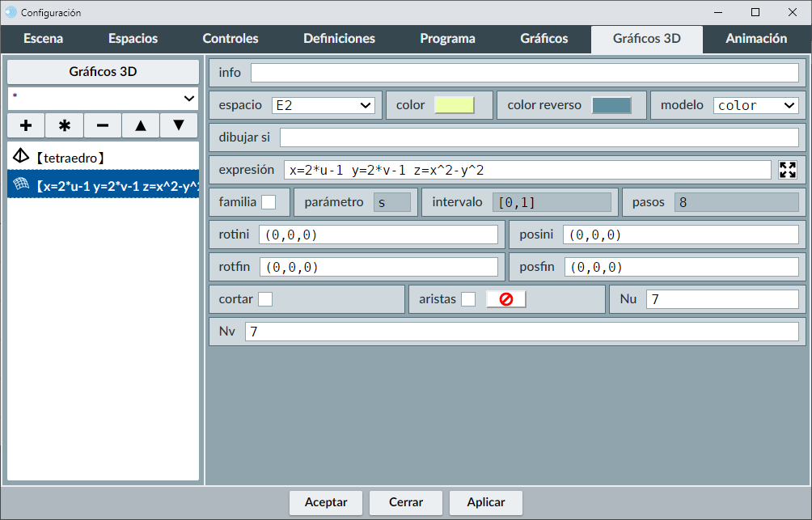This screenshot has height=520, width=812.
Task: Click the Aplicar button
Action: point(486,502)
